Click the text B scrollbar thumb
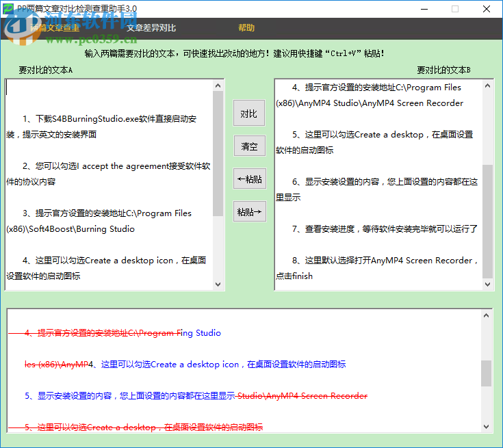 tap(487, 222)
